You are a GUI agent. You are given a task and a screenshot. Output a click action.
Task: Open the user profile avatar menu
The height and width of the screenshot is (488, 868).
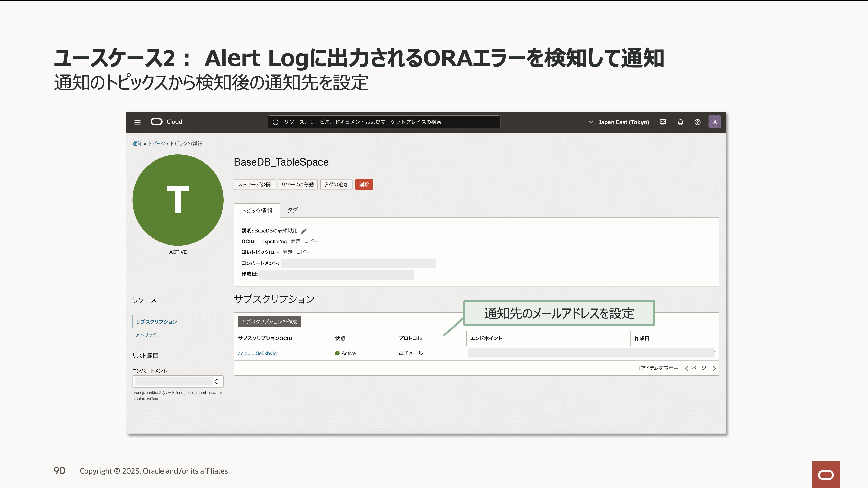click(x=715, y=122)
